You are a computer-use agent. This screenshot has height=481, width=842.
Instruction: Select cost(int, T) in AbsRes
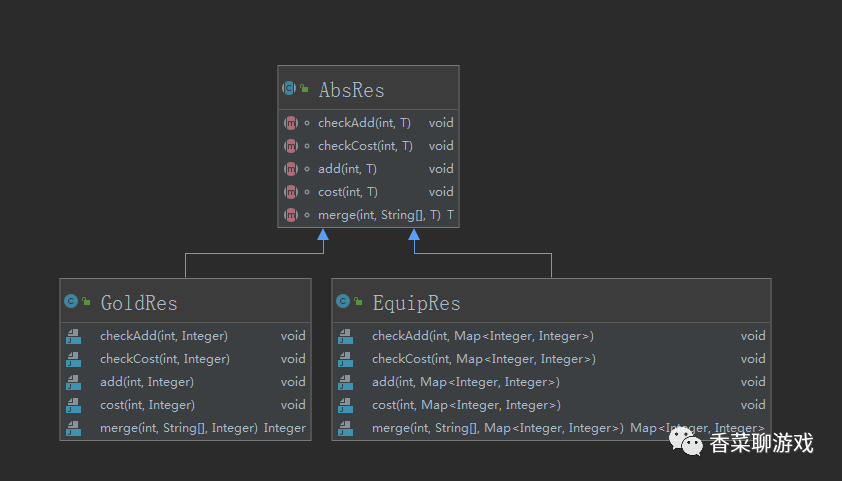pyautogui.click(x=348, y=192)
